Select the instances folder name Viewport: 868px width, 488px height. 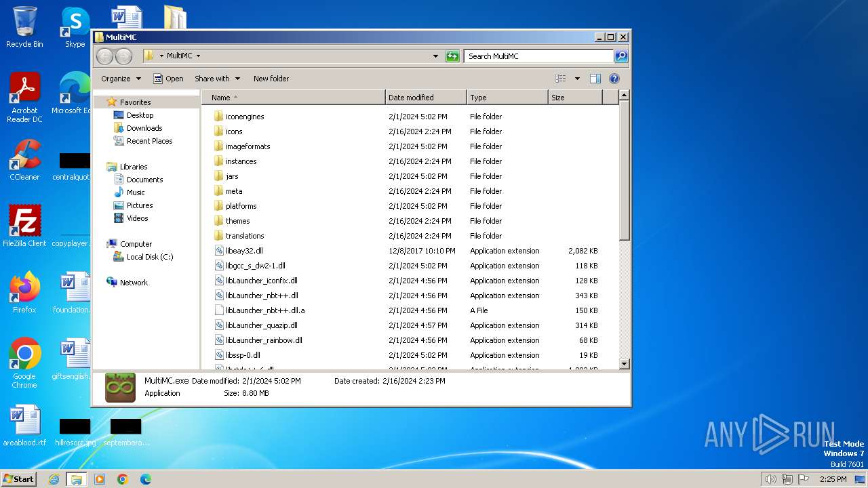point(241,161)
